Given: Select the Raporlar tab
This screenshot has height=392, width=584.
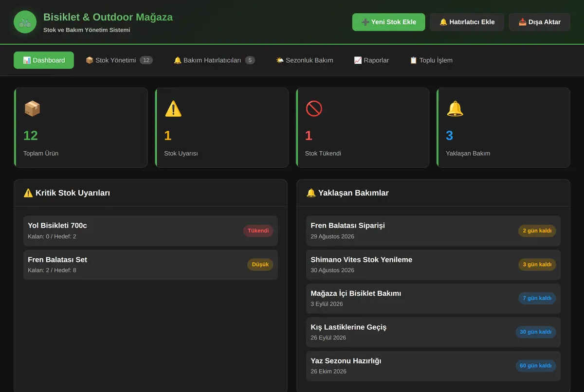Looking at the screenshot, I should (371, 60).
